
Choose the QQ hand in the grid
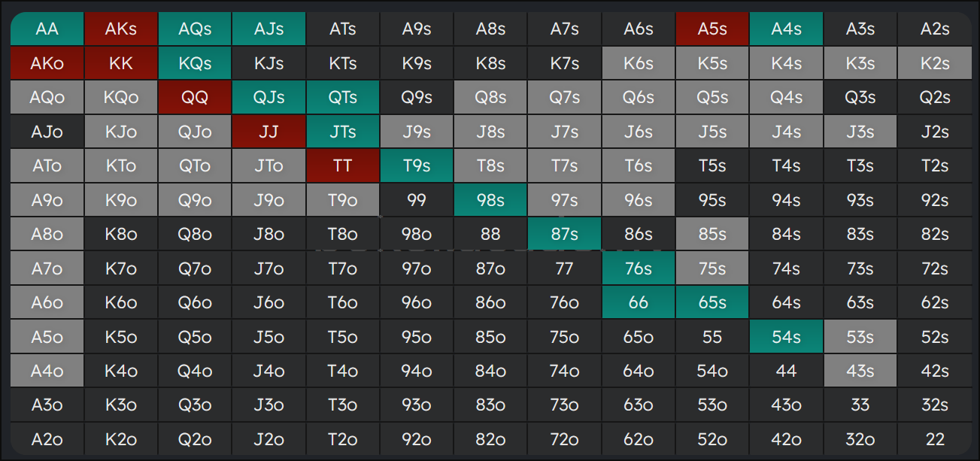(x=195, y=98)
